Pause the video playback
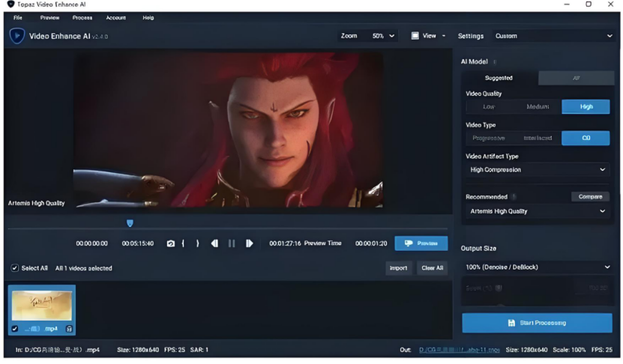 (232, 243)
